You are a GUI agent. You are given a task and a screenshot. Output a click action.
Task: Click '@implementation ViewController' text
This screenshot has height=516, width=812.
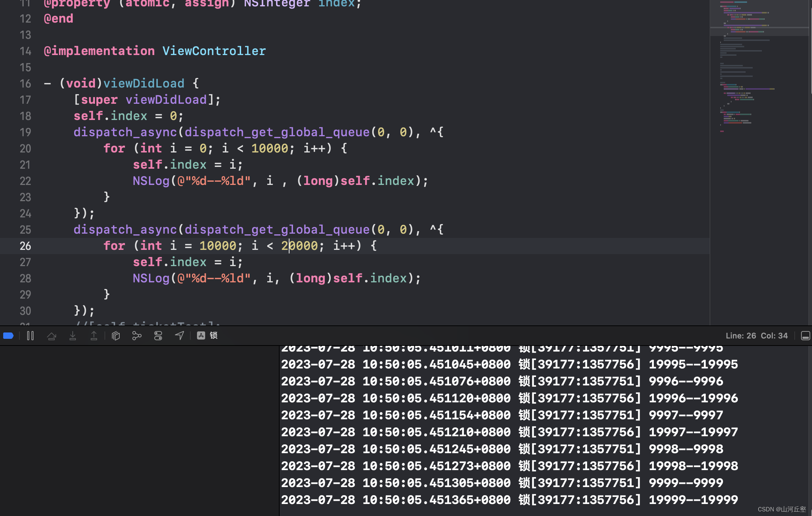155,51
